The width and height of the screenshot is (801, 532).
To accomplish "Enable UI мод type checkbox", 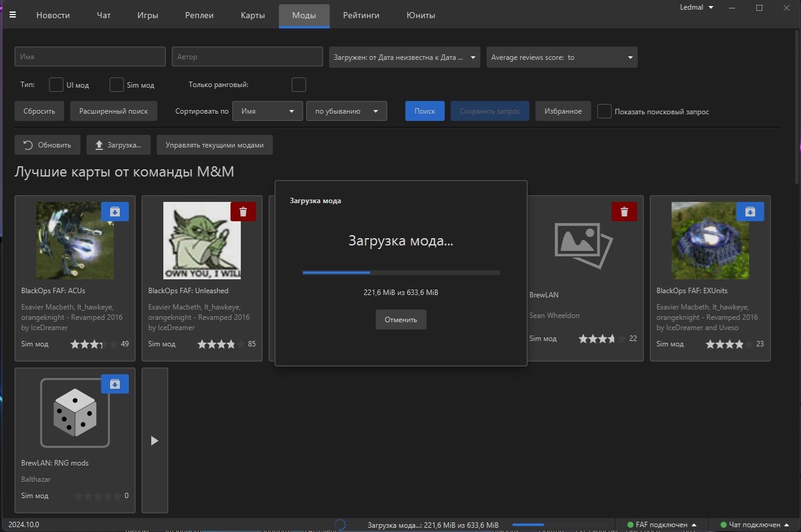I will click(56, 85).
